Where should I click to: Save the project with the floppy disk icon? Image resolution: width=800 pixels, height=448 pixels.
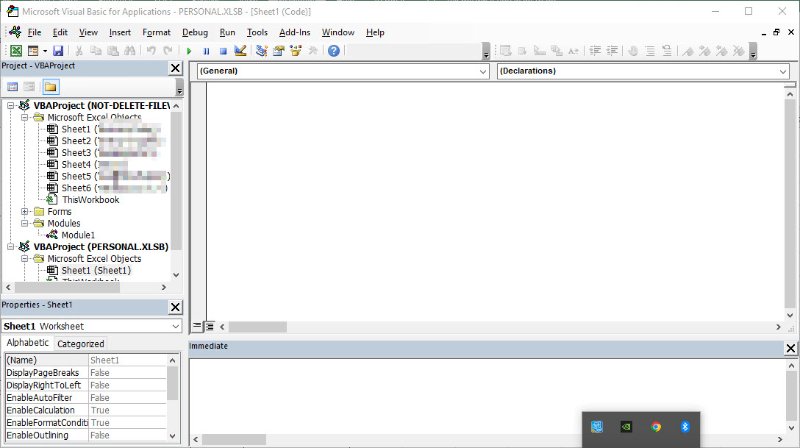(x=58, y=51)
